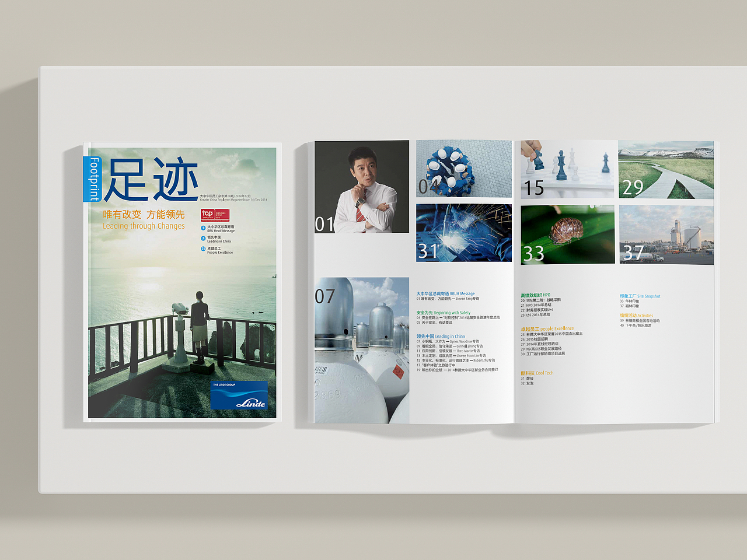Click the boardwalk photo numbered 29
The width and height of the screenshot is (747, 560).
coord(666,170)
